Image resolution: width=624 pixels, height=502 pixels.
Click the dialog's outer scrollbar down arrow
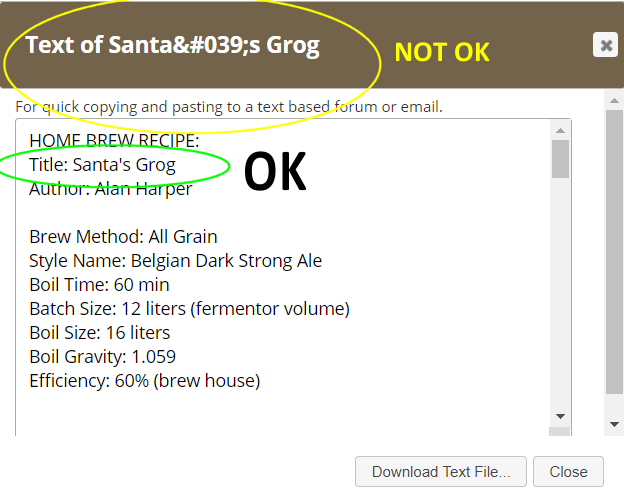click(614, 424)
